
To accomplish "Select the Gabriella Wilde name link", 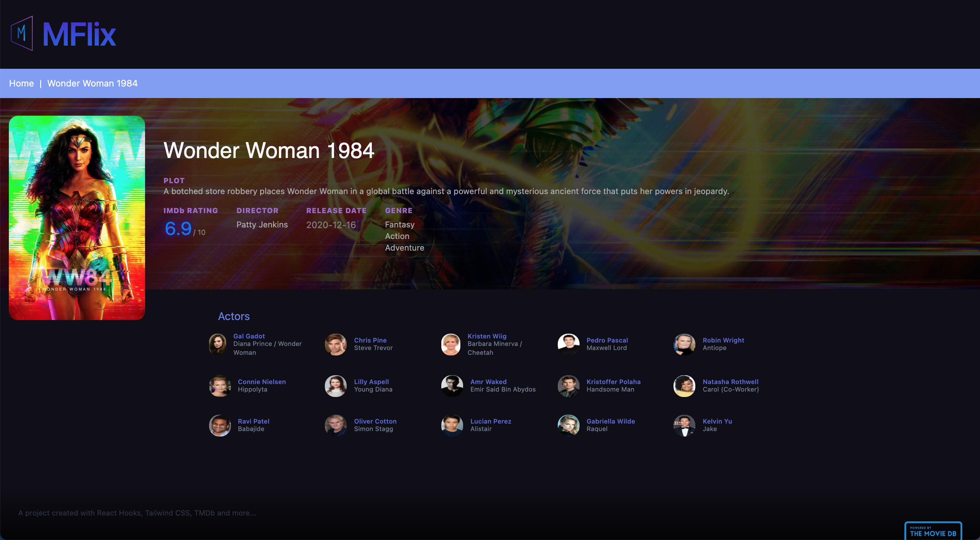I will [x=610, y=421].
